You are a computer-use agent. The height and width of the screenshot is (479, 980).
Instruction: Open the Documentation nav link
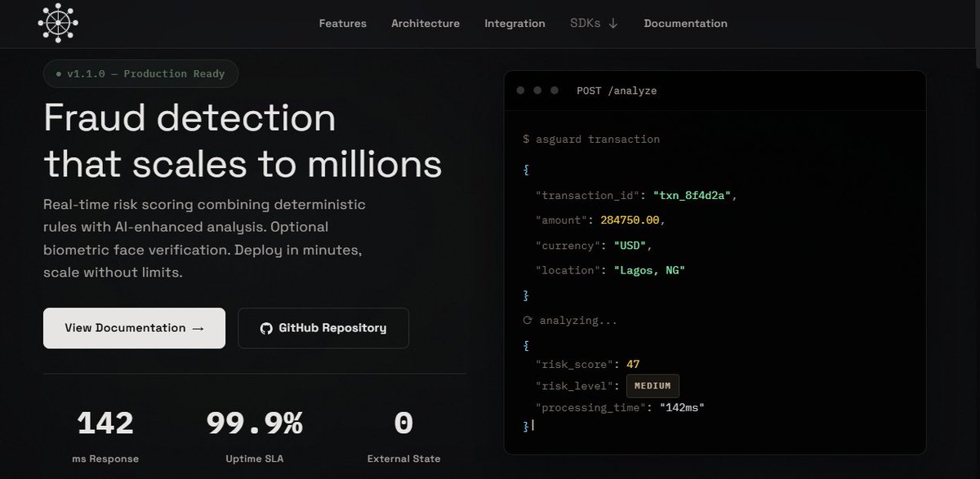(x=685, y=24)
